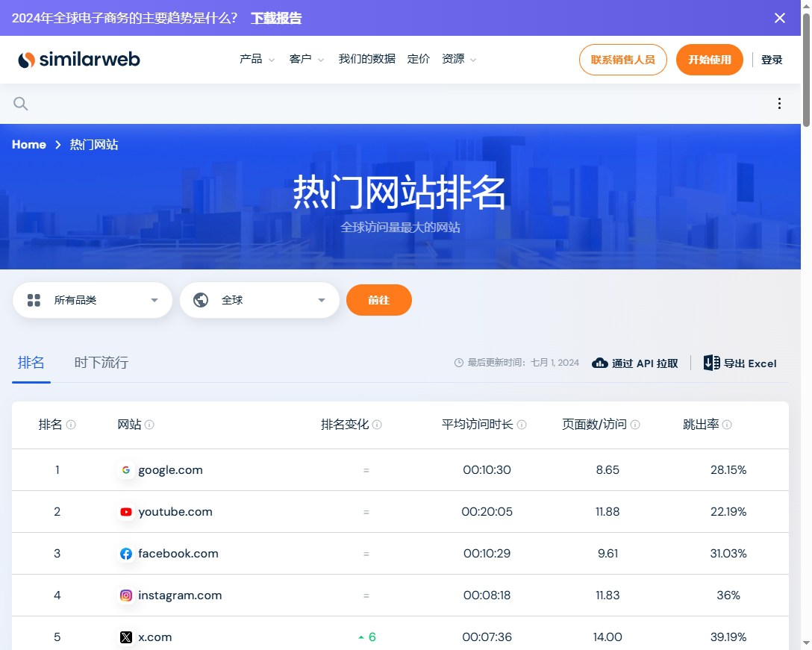Image resolution: width=812 pixels, height=650 pixels.
Task: Open the three-dot more options menu
Action: click(x=779, y=104)
